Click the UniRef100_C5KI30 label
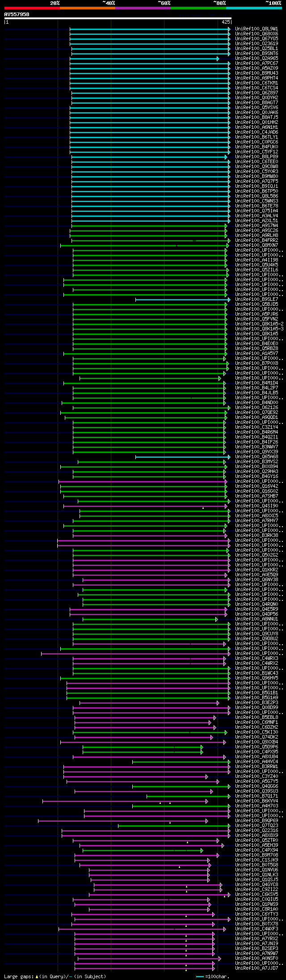 257,732
